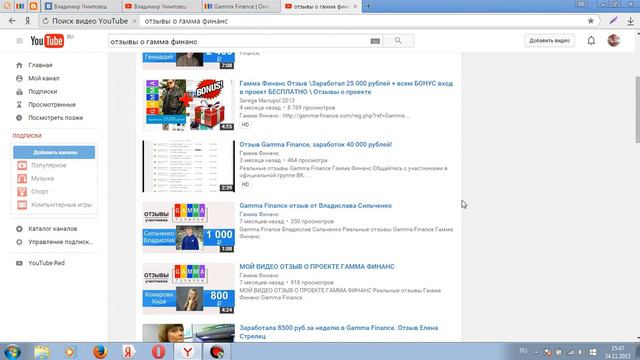
Task: Bookmark the page with the star icon
Action: tap(590, 21)
